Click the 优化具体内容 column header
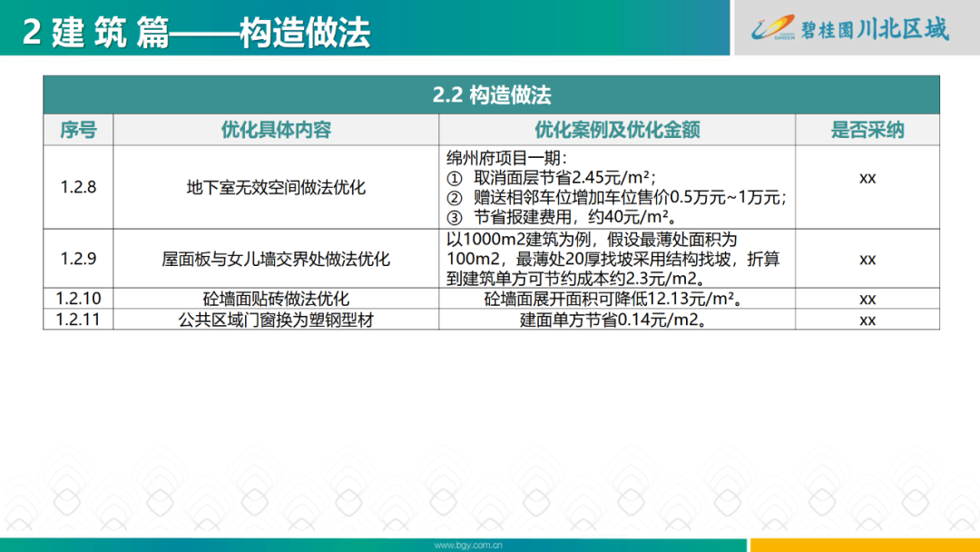980x552 pixels. (x=275, y=129)
